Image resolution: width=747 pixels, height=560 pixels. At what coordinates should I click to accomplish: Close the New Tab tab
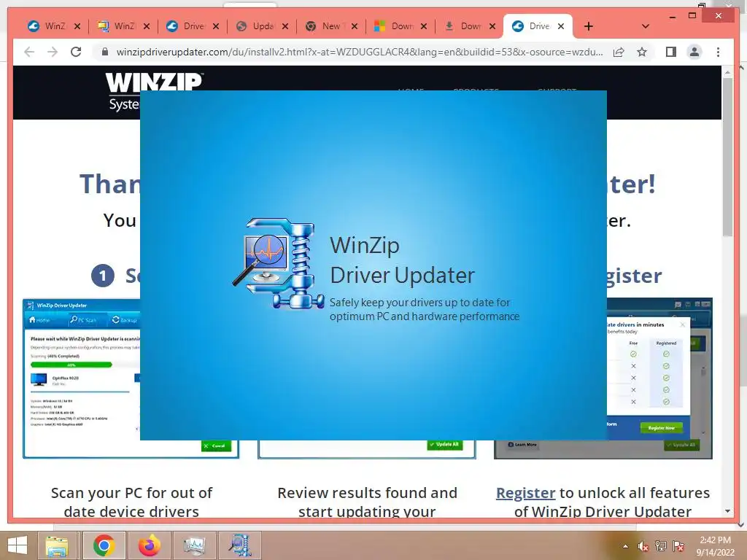(x=355, y=26)
